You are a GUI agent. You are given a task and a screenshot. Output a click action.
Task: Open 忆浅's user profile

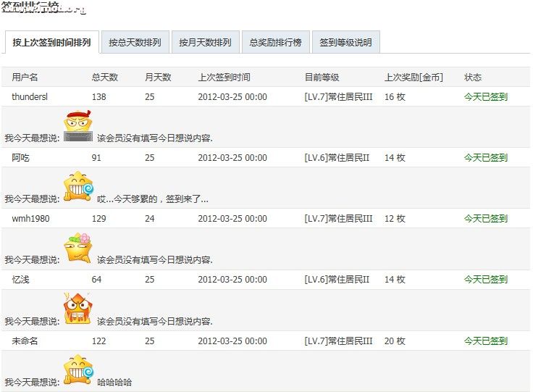[x=21, y=279]
